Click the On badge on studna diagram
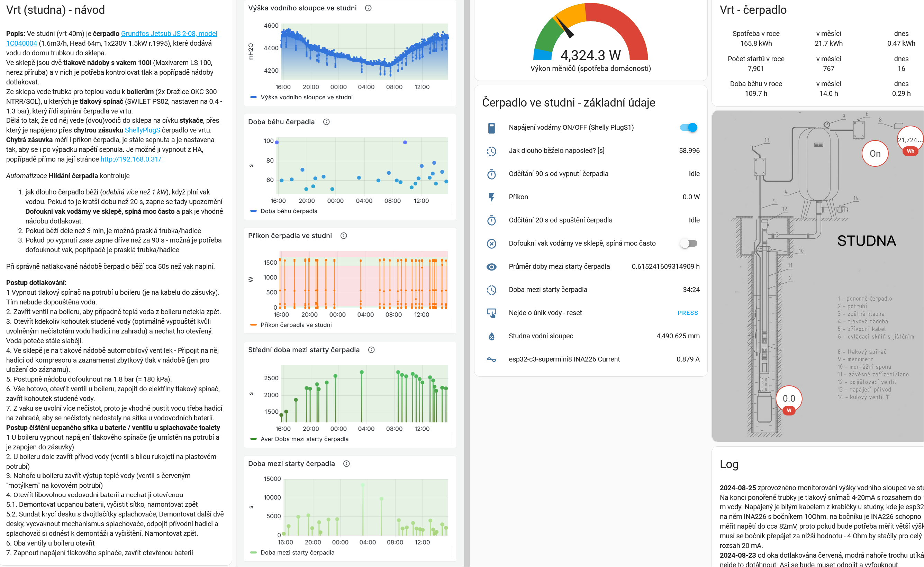924x567 pixels. point(875,153)
